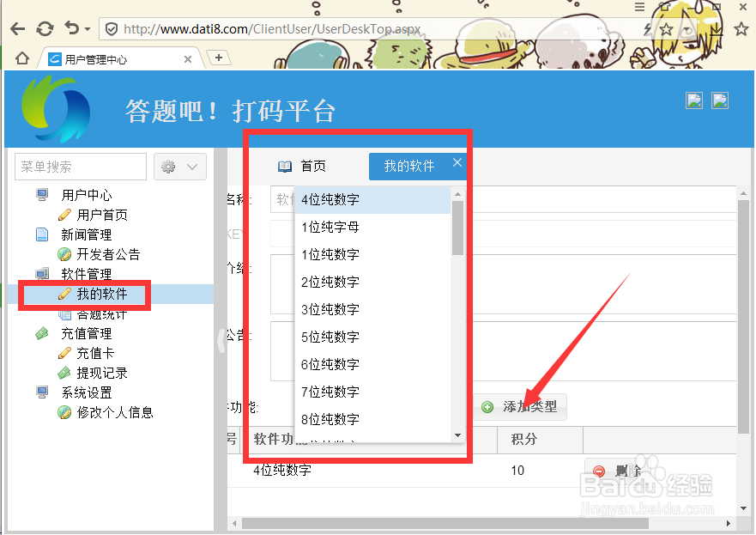Open the gear settings dropdown
Screen dimensions: 756x535
[x=180, y=167]
